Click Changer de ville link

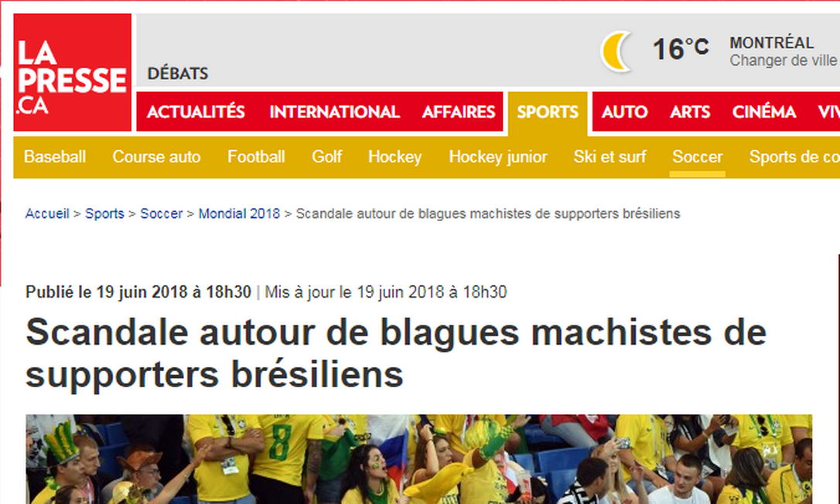[784, 60]
